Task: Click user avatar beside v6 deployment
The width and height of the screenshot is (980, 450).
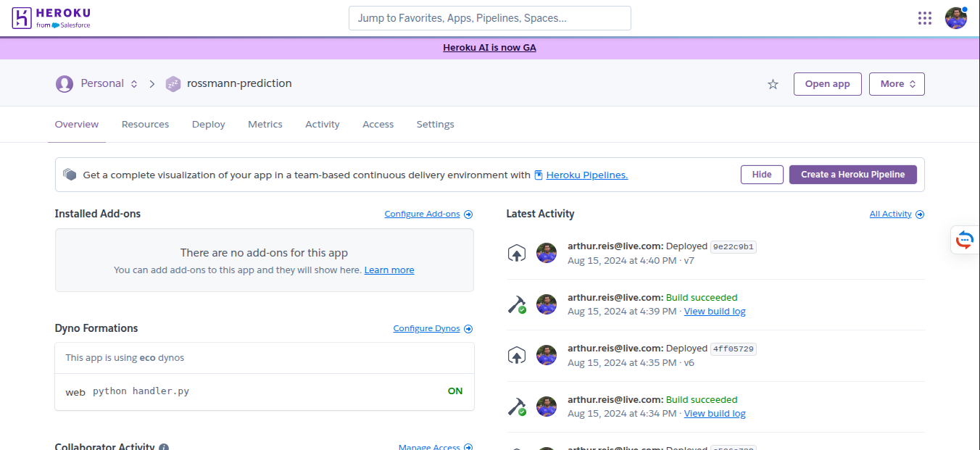Action: 547,355
